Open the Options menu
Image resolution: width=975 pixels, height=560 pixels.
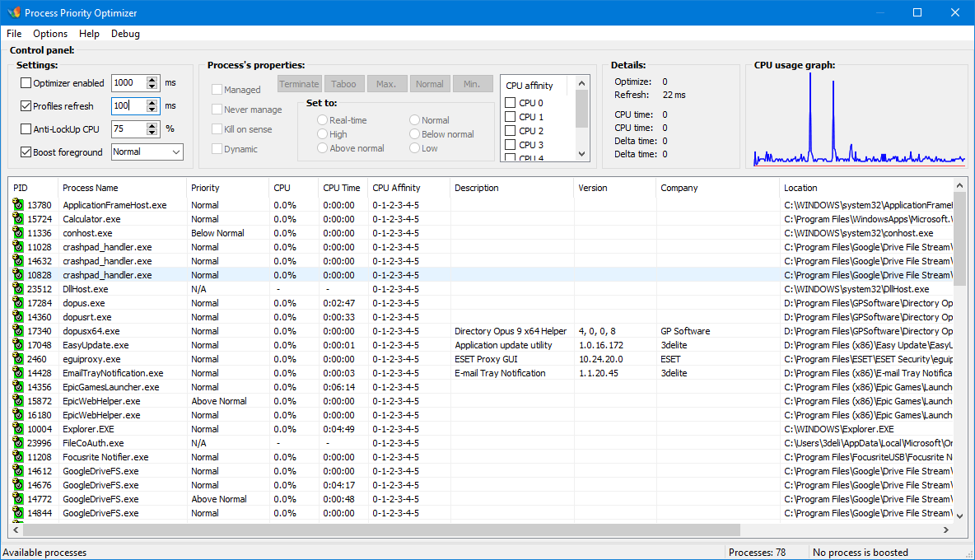pos(50,34)
